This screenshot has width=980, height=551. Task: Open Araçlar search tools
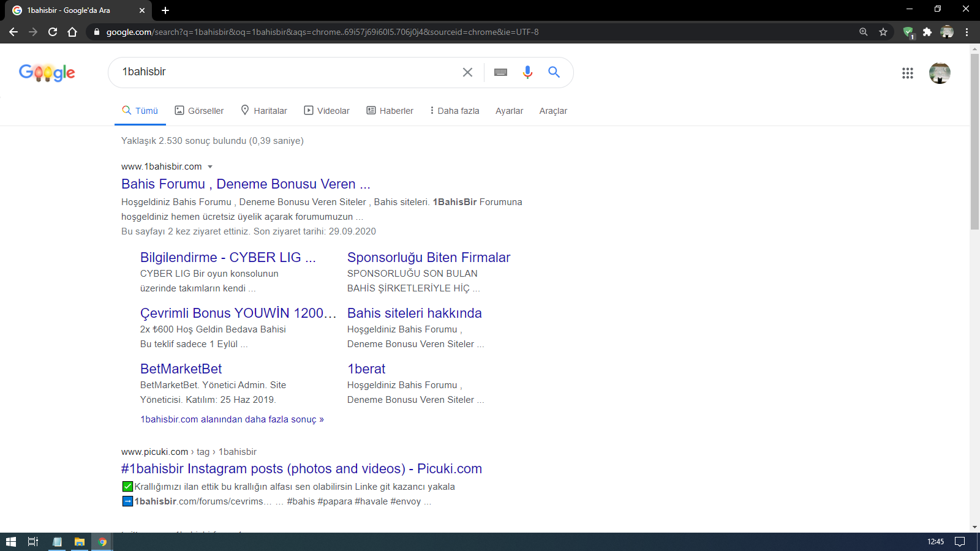click(553, 111)
